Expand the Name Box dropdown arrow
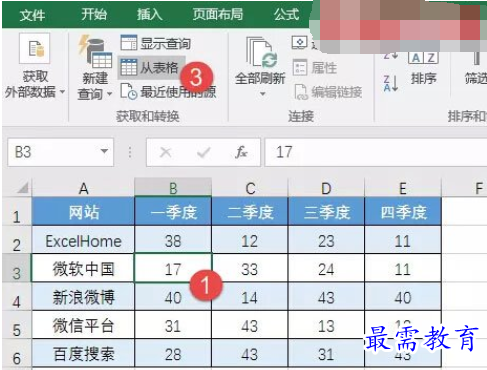Screen dimensions: 487x370 coord(104,152)
